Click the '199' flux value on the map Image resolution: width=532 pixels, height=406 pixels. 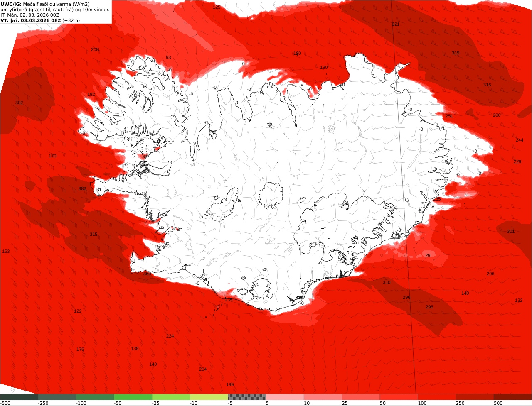230,385
